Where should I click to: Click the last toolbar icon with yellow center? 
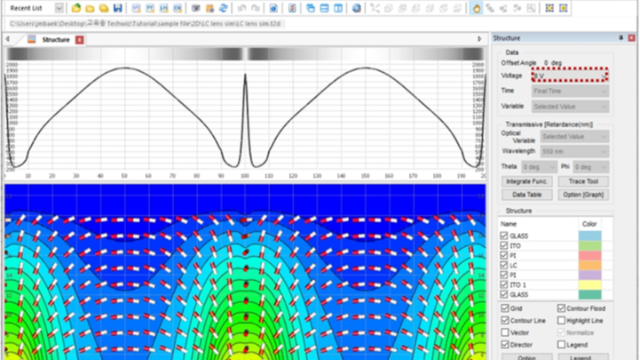coord(563,8)
